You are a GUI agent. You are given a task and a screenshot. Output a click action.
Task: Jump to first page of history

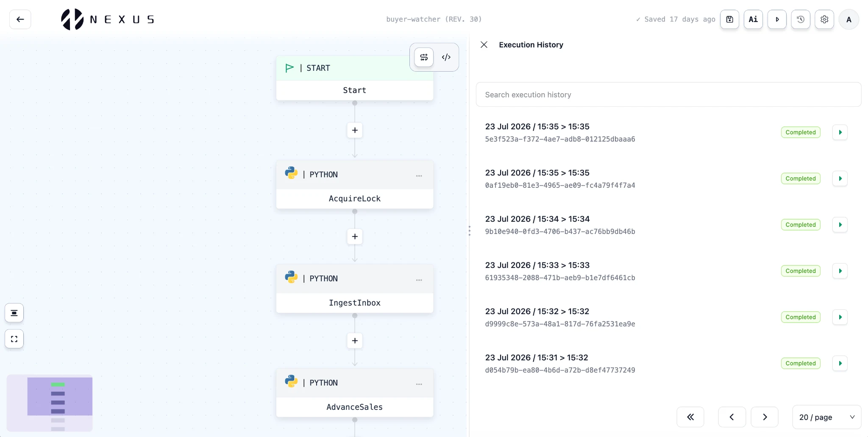690,417
